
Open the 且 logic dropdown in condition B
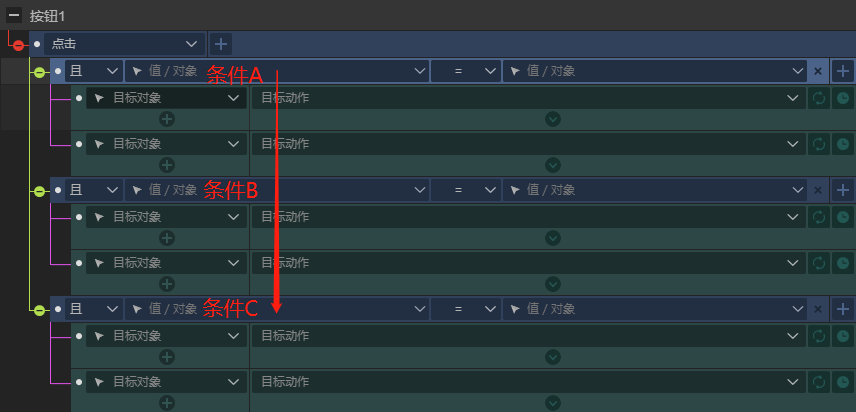click(x=93, y=190)
